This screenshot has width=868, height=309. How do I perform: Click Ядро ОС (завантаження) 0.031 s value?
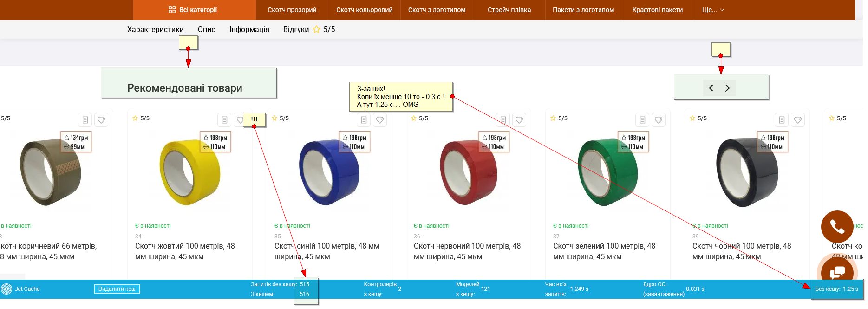coord(695,289)
